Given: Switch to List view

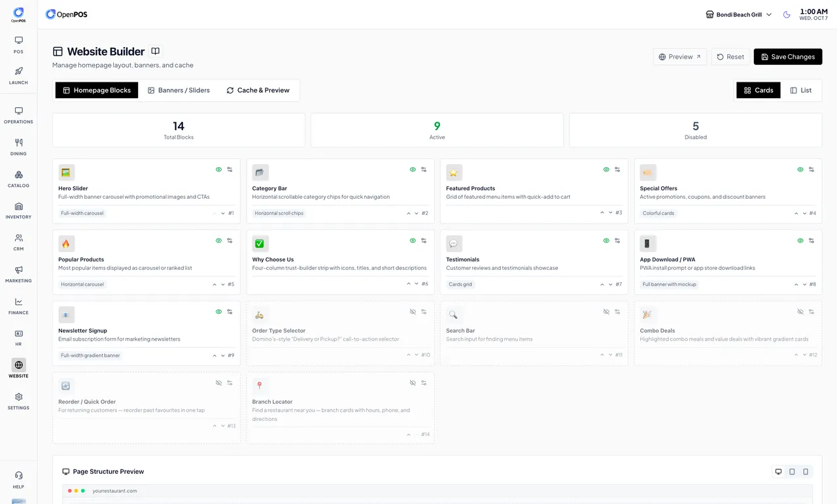Looking at the screenshot, I should coord(800,90).
